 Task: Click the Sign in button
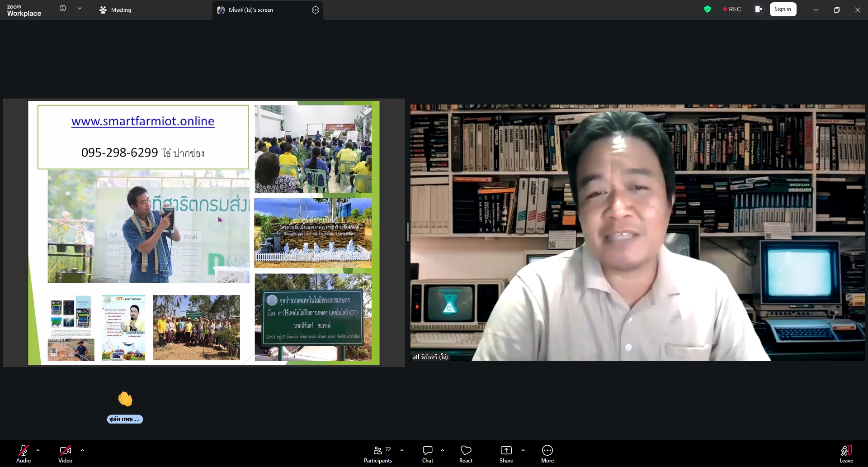point(783,9)
